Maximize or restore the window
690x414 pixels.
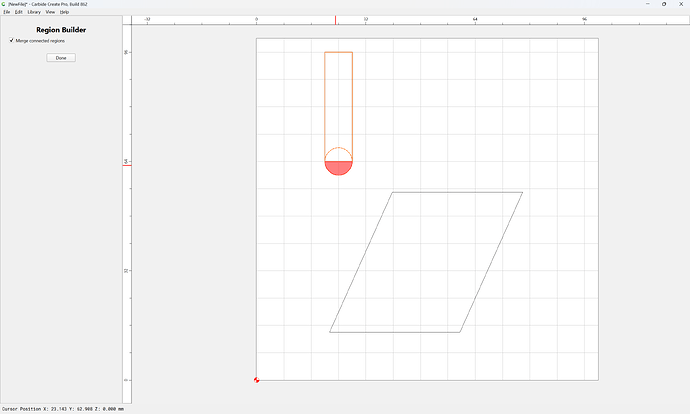point(664,4)
